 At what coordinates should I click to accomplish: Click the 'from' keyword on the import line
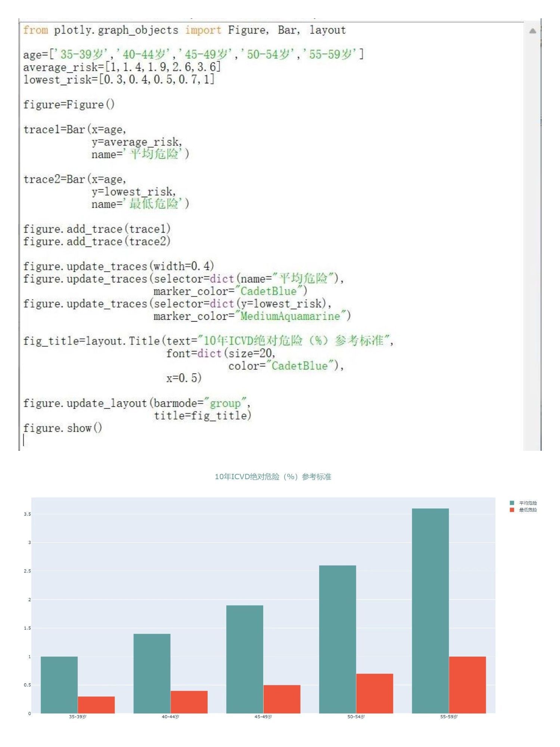click(35, 30)
